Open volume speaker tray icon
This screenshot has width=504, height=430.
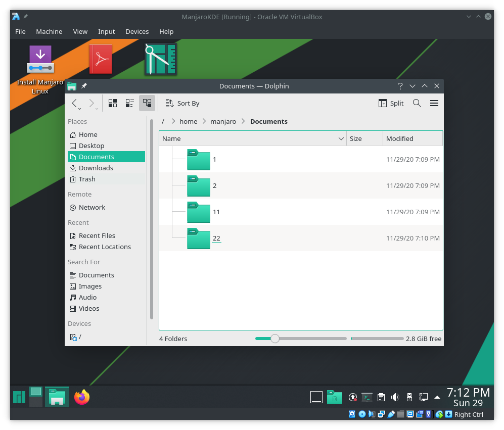(x=395, y=398)
